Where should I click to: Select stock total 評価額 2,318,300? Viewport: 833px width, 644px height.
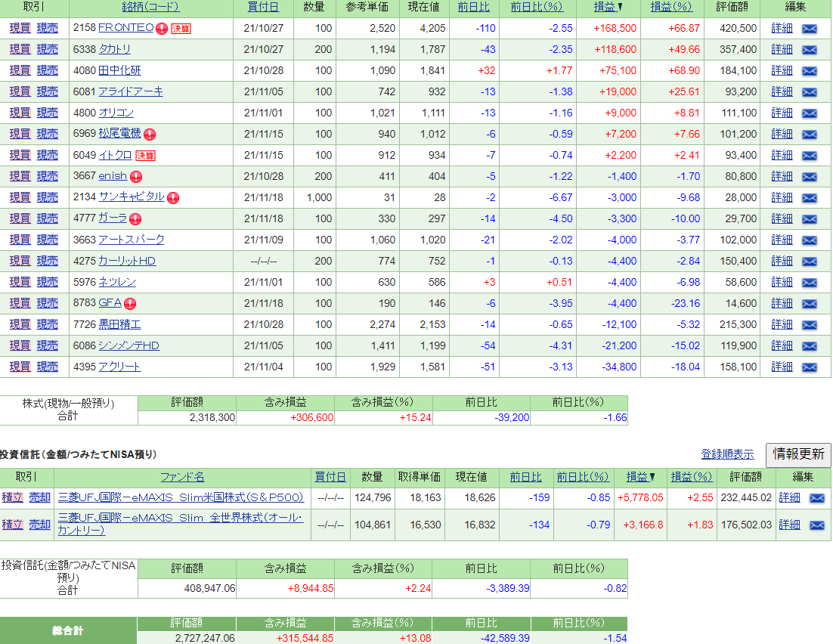click(212, 418)
